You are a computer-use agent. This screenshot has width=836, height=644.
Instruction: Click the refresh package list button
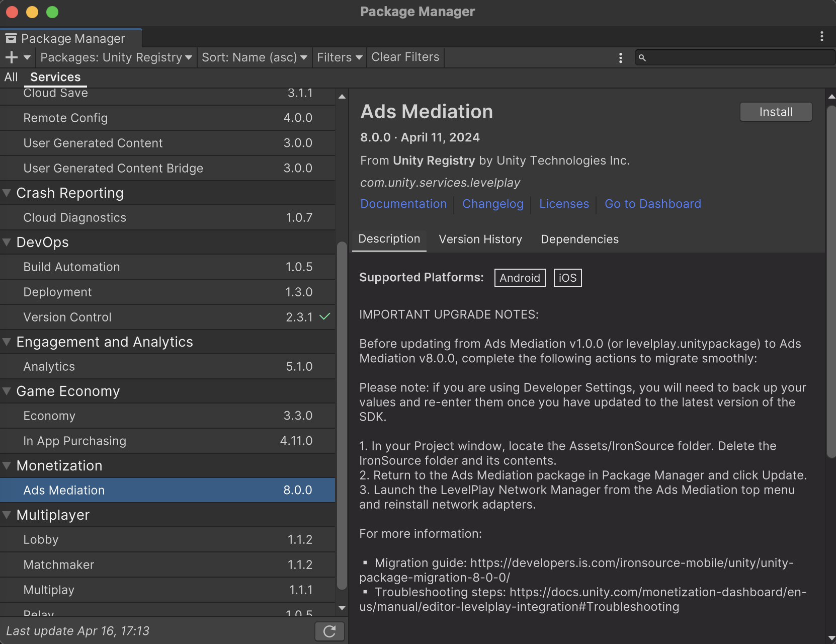(x=329, y=631)
